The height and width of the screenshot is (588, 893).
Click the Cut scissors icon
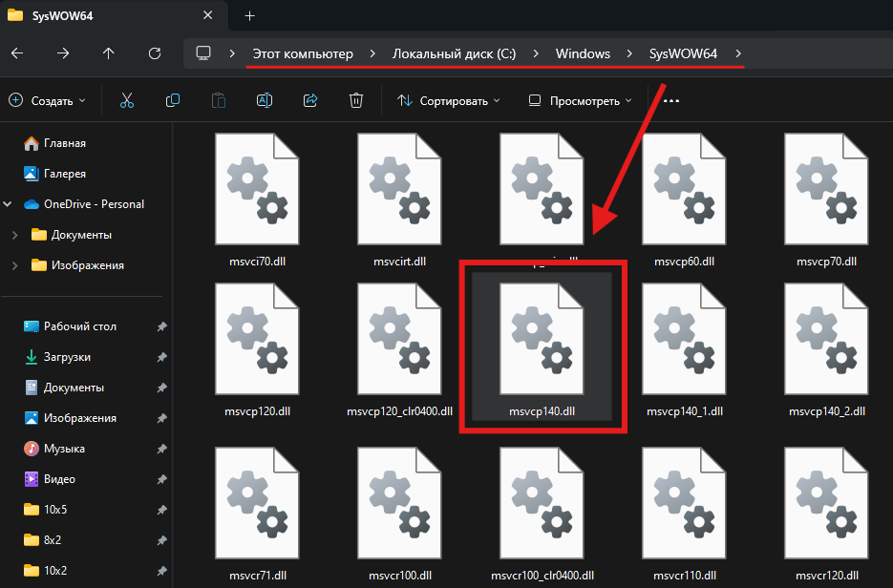tap(126, 100)
